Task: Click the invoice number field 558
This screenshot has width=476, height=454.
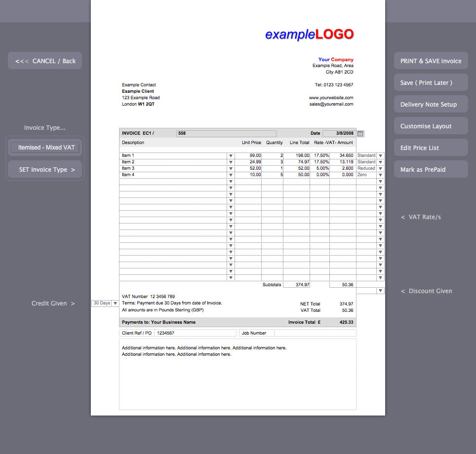Action: coord(226,133)
